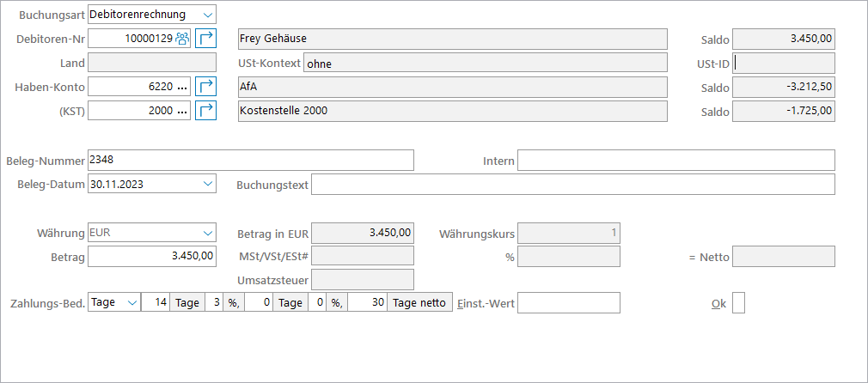Click the Einst.-Wert input field
Screen dimensions: 868x383
(x=568, y=303)
